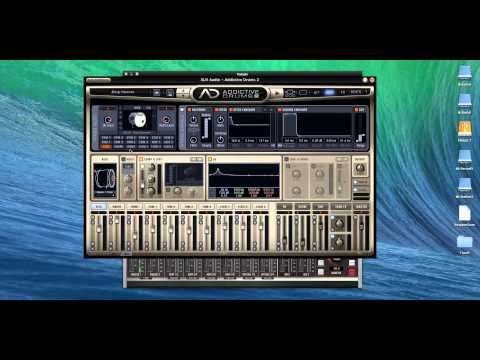This screenshot has width=480, height=360.
Task: Switch to the Beats page tab
Action: [x=355, y=92]
